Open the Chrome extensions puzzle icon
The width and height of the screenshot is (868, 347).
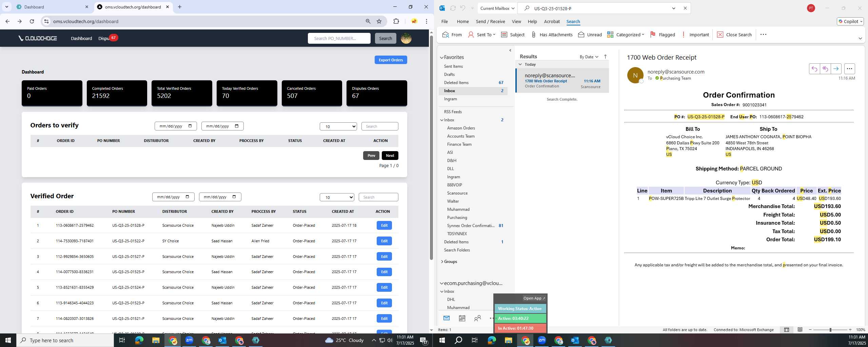coord(396,21)
